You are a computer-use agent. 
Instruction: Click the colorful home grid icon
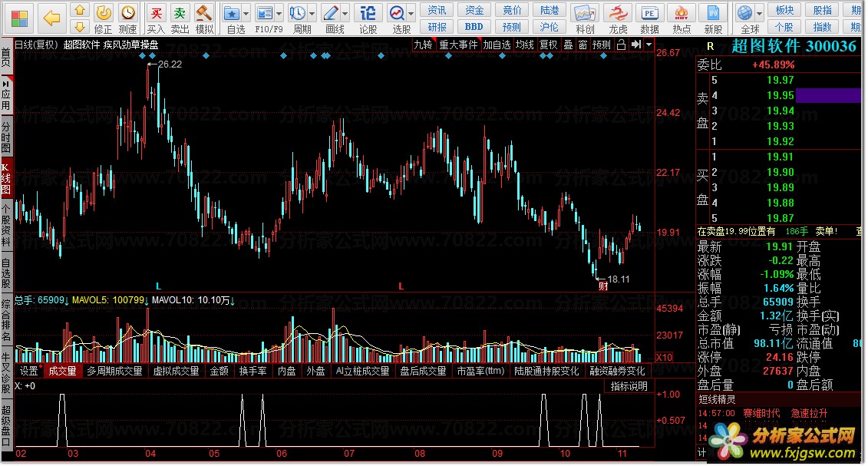coord(19,19)
